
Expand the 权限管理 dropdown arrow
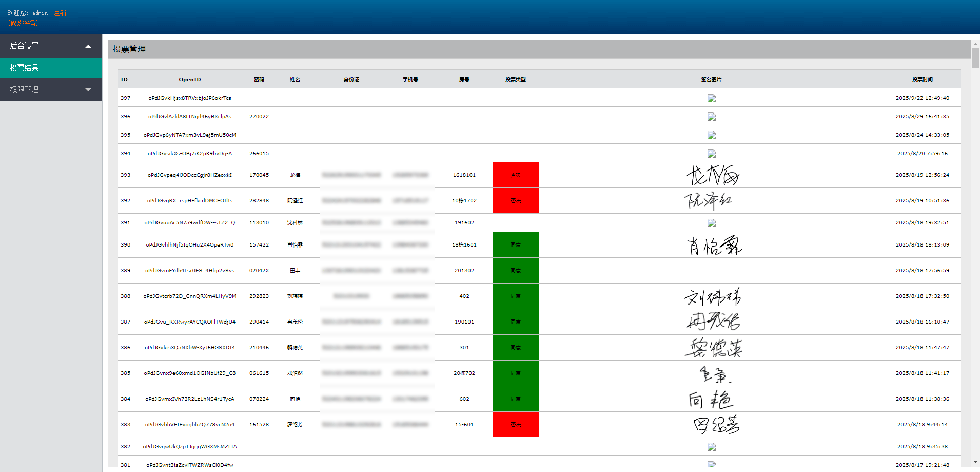[x=88, y=90]
